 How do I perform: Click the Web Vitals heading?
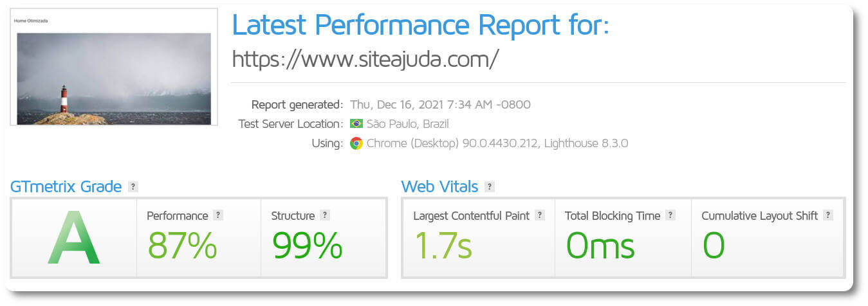pos(439,187)
